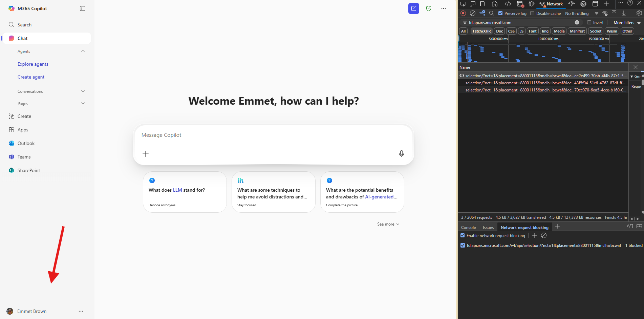Expand See more prompt suggestions
The image size is (644, 319).
(x=388, y=224)
